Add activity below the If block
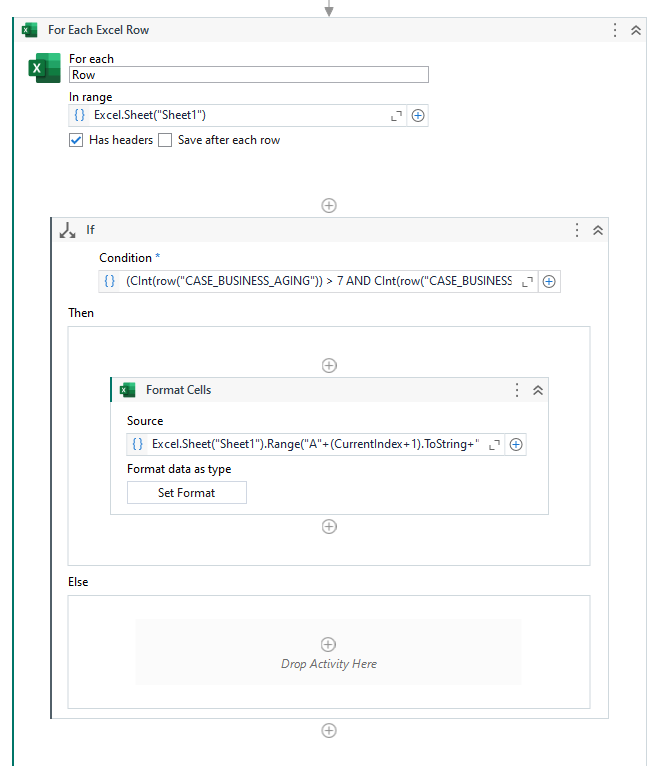657x766 pixels. 329,731
